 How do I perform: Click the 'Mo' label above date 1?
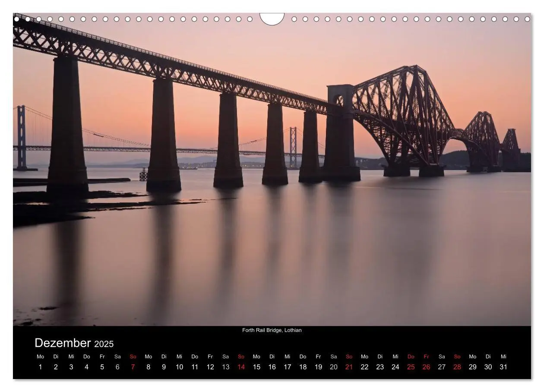point(41,357)
